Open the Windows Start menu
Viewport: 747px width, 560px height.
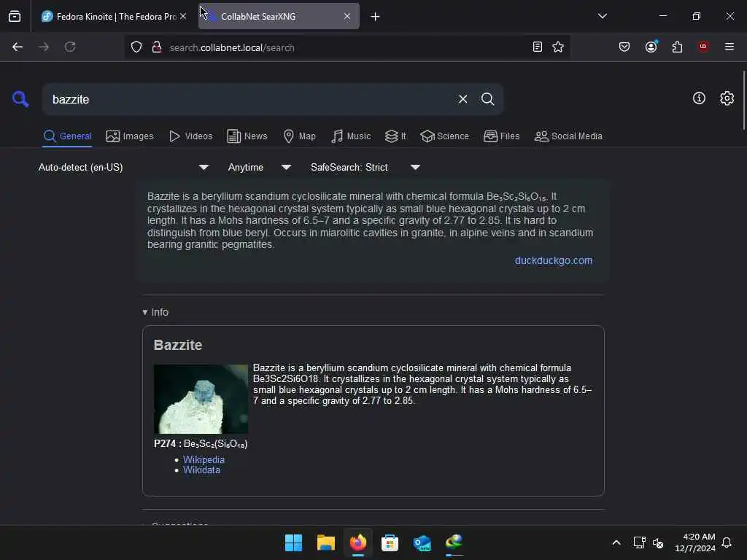click(293, 542)
